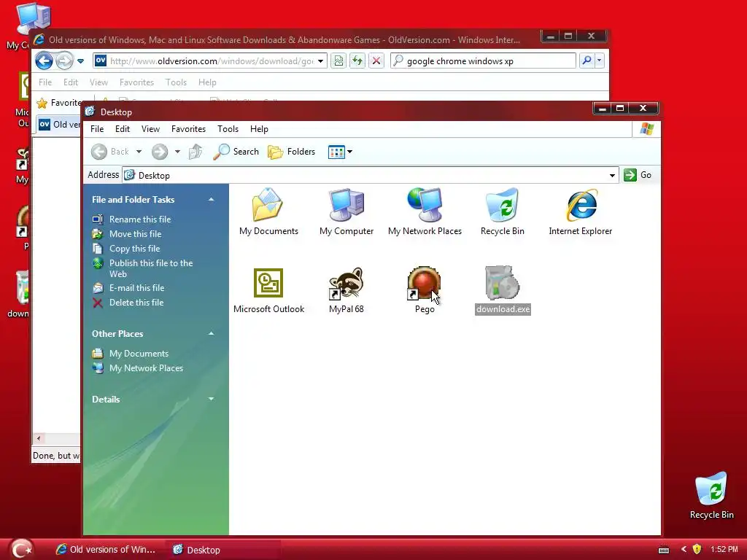
Task: Show hidden tray icons arrow
Action: 684,549
